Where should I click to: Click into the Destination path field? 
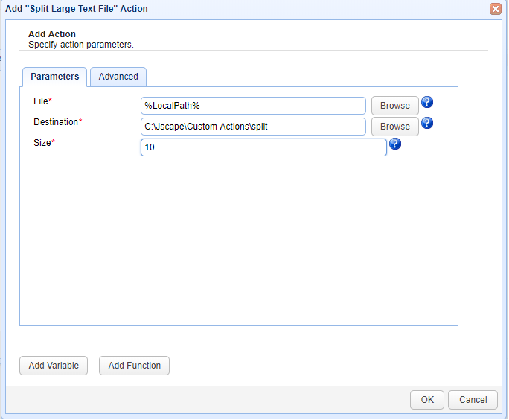[x=253, y=127]
